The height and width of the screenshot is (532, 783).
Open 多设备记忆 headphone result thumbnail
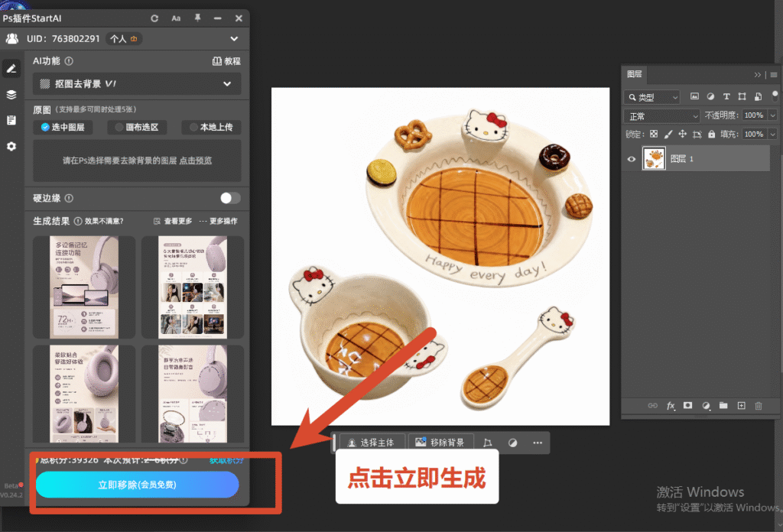(x=84, y=287)
